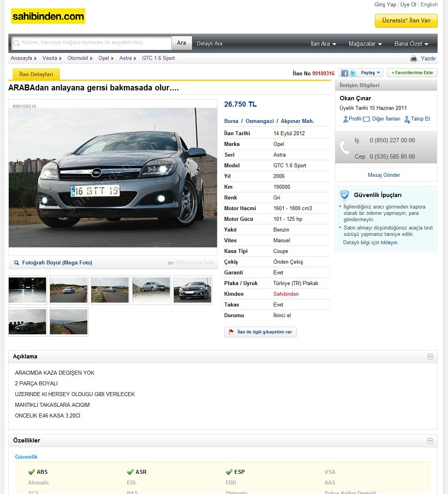Image resolution: width=448 pixels, height=494 pixels.
Task: Expand the Vasıta breadcrumb arrow
Action: coord(60,58)
